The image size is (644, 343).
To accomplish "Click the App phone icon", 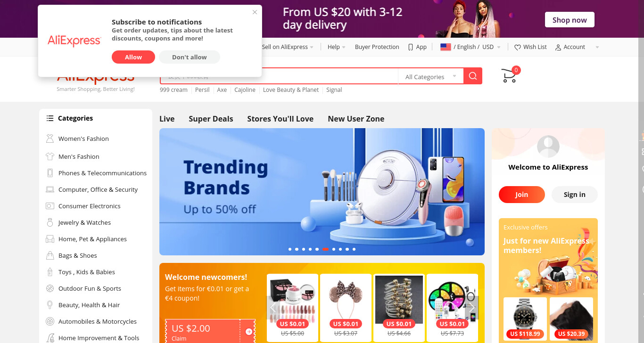I will point(411,47).
